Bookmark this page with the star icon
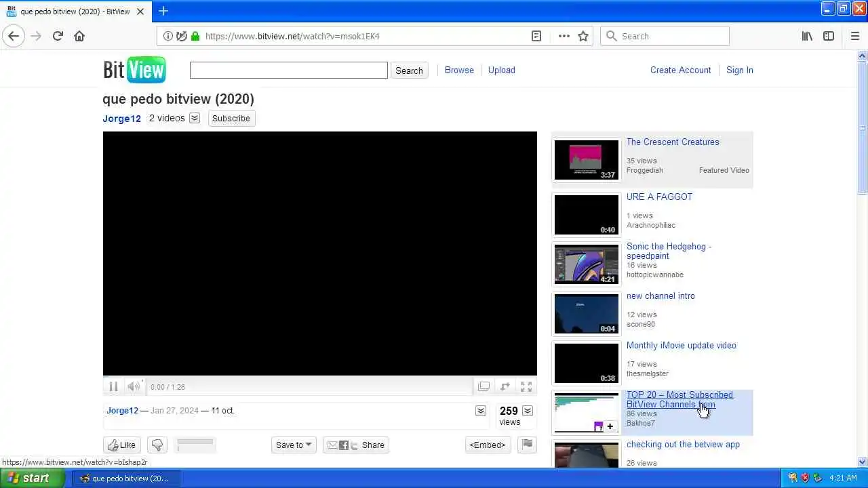 point(583,36)
